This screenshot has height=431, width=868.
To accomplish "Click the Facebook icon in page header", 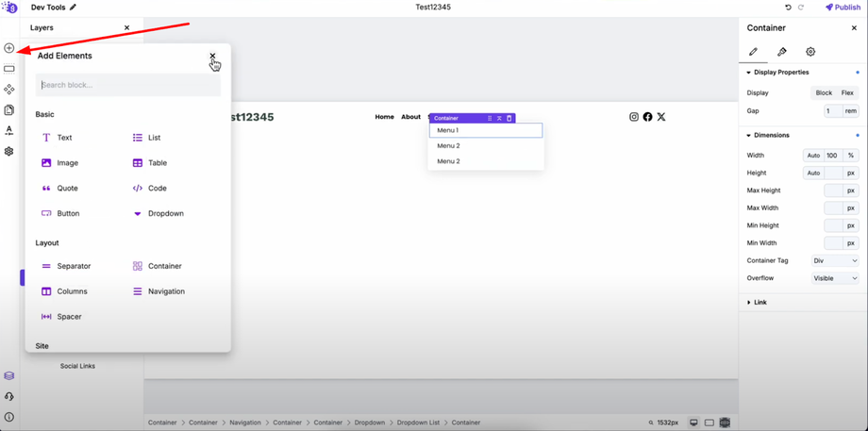I will click(x=647, y=117).
